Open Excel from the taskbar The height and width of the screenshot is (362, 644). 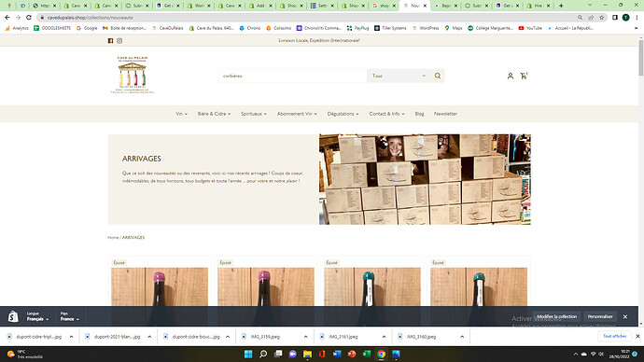pyautogui.click(x=367, y=354)
